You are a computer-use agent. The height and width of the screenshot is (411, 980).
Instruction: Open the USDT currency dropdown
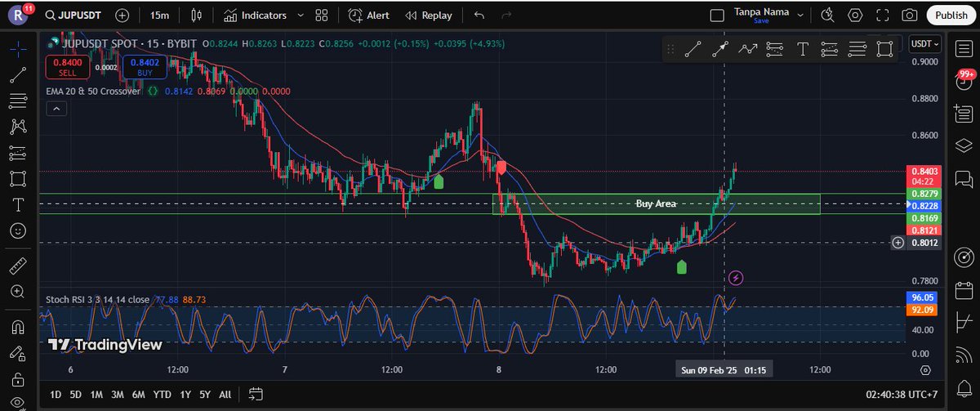[x=925, y=44]
